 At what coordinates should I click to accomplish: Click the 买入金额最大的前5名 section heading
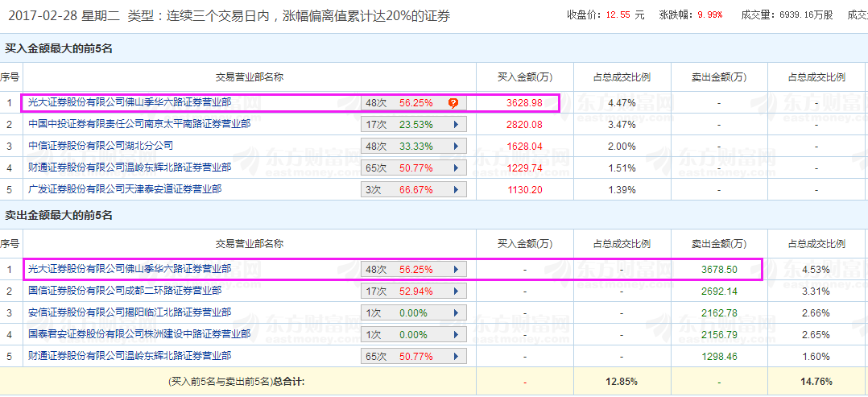(x=59, y=49)
